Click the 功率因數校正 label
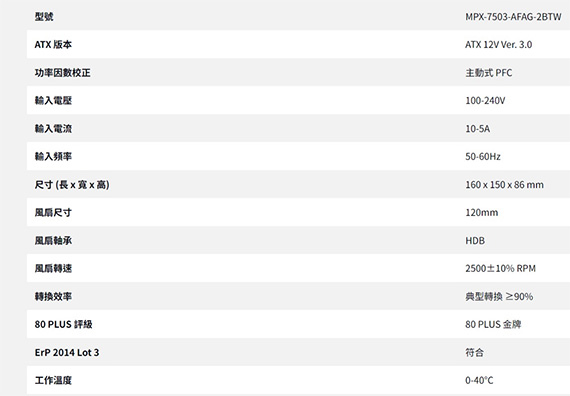 click(63, 72)
